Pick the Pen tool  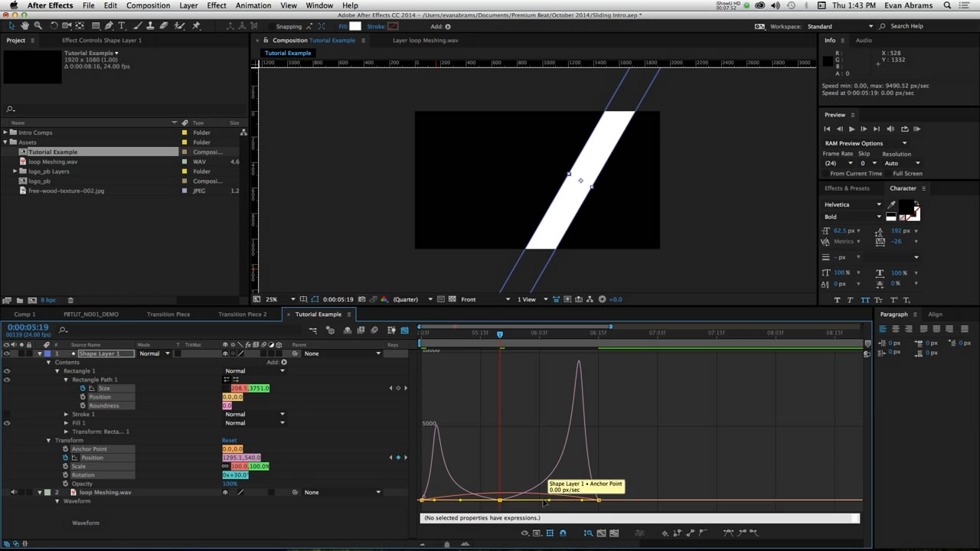(109, 26)
